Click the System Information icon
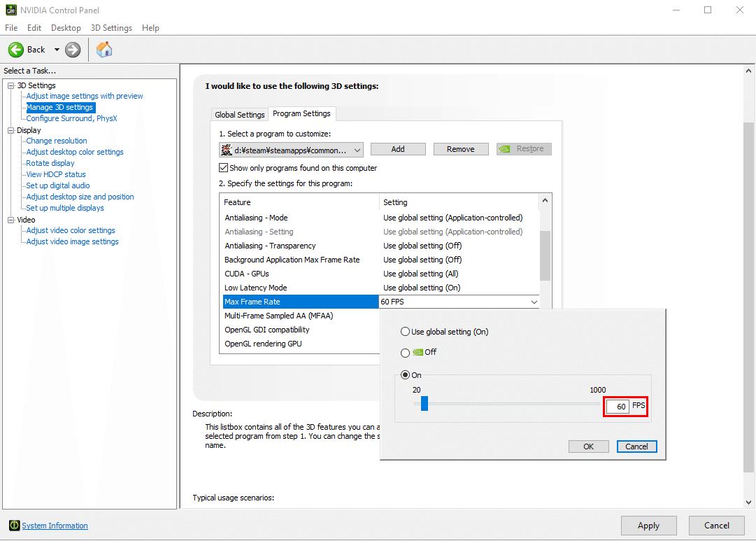The image size is (756, 541). (15, 526)
